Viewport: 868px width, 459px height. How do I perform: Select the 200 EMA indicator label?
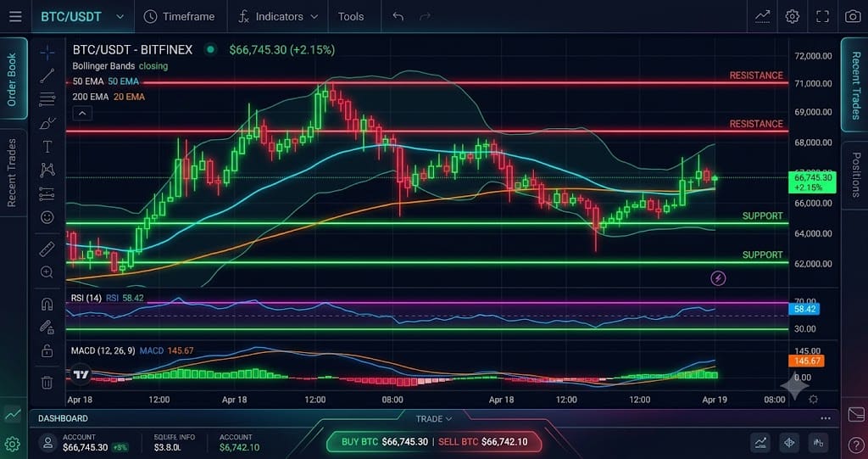[x=91, y=97]
